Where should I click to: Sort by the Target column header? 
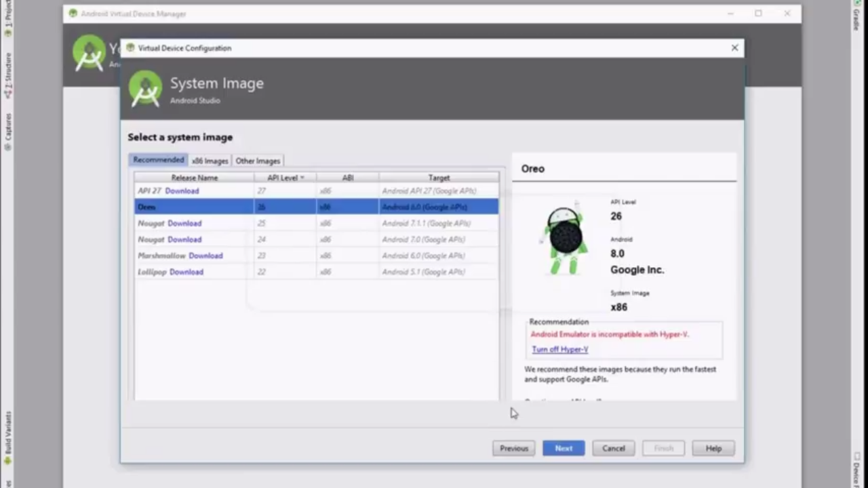pos(439,178)
